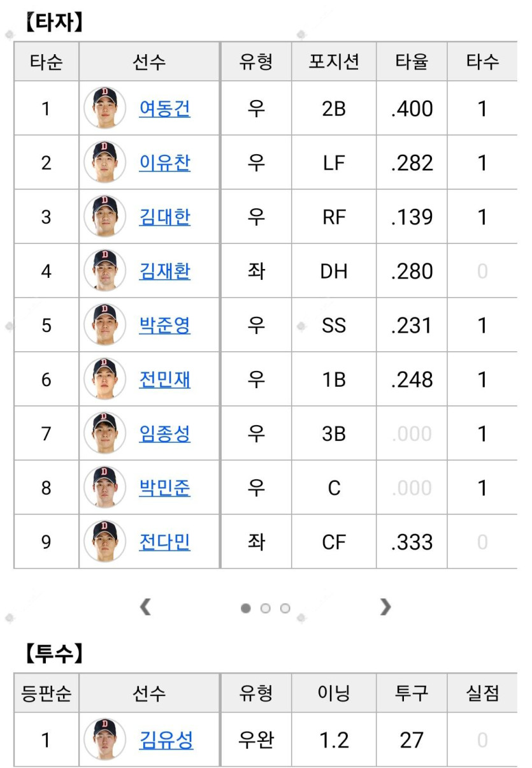The image size is (532, 768).
Task: Click 전다민 profile photo thumbnail
Action: 104,542
